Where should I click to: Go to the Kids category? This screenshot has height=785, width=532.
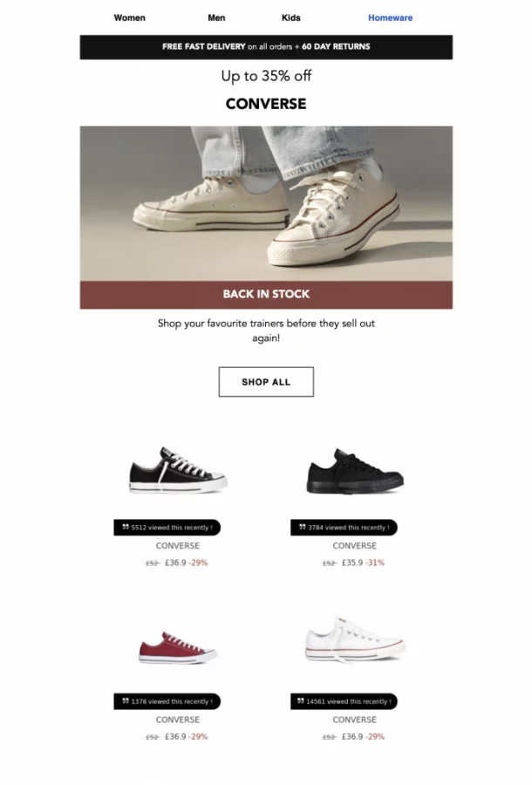pyautogui.click(x=290, y=18)
